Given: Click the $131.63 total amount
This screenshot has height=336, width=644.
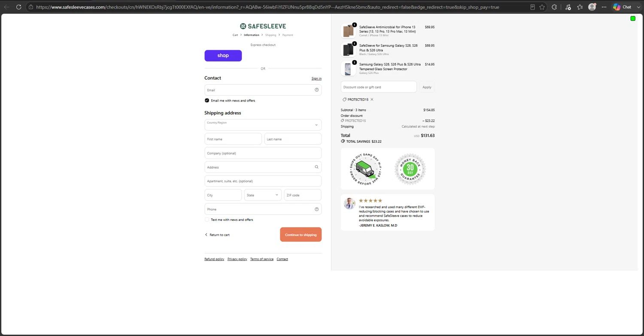Looking at the screenshot, I should 428,135.
